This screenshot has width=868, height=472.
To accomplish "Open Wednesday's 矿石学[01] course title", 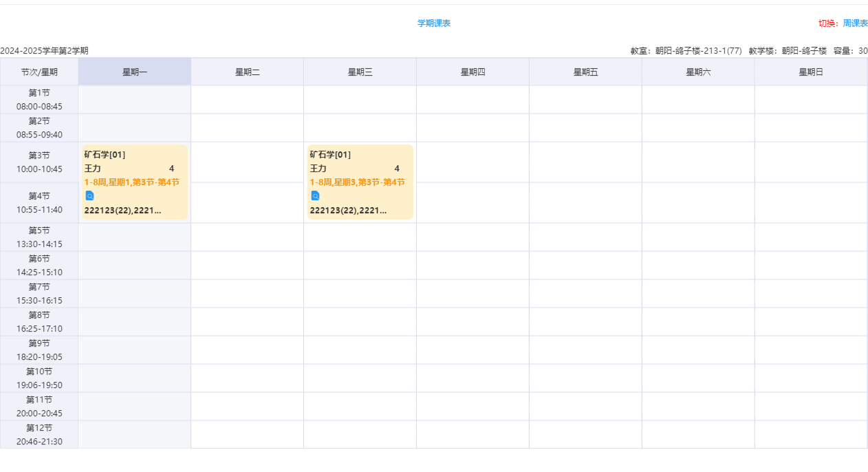I will [x=330, y=155].
